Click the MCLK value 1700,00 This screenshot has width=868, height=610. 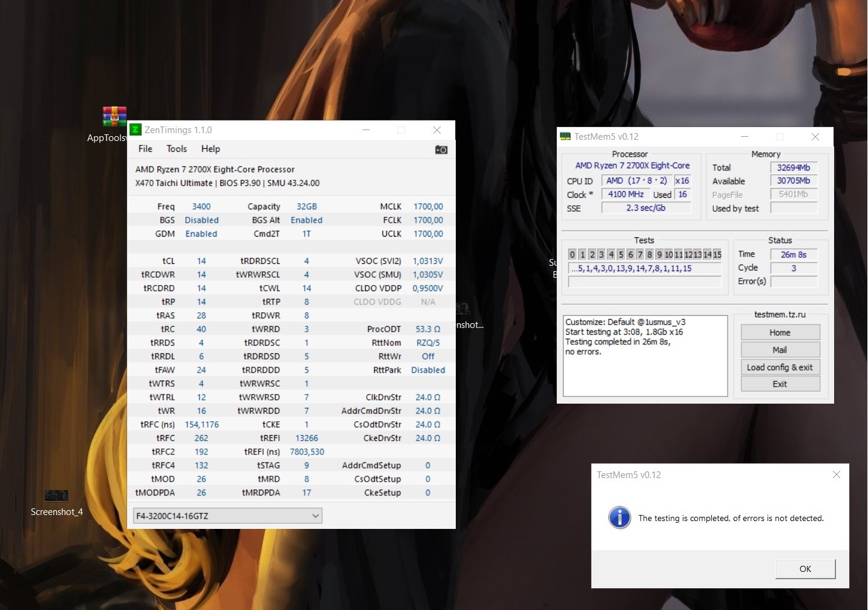(429, 207)
